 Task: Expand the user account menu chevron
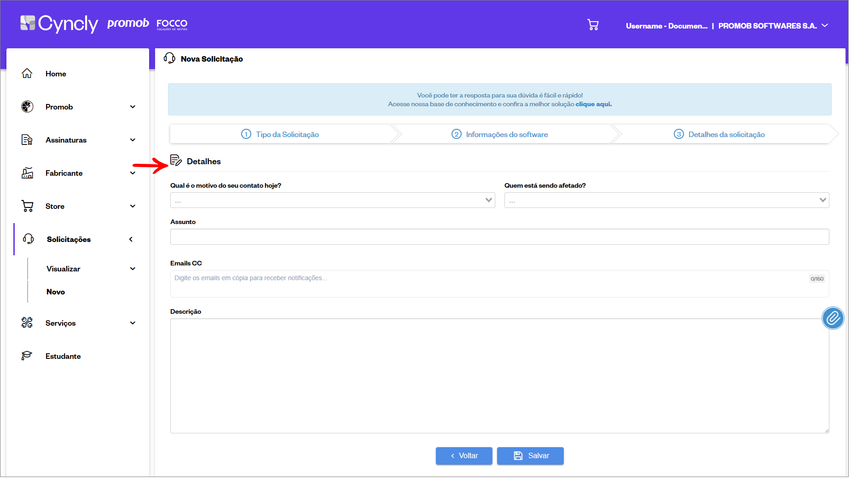point(825,26)
